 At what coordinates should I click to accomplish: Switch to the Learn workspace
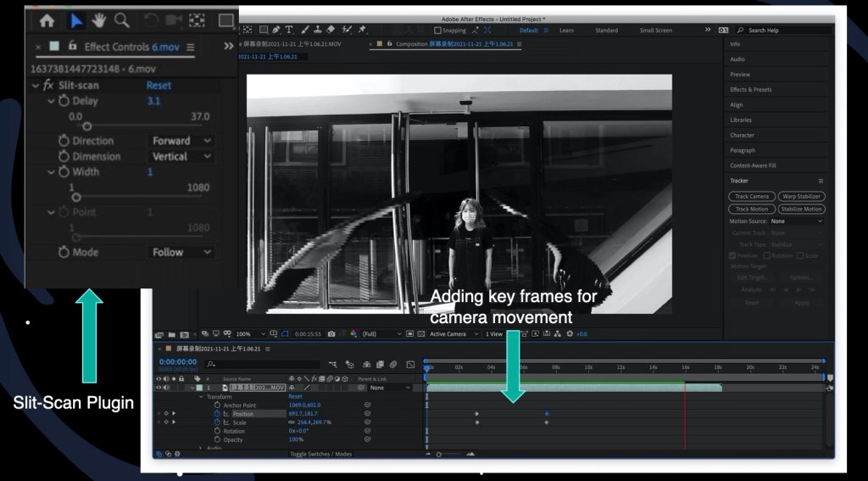566,31
